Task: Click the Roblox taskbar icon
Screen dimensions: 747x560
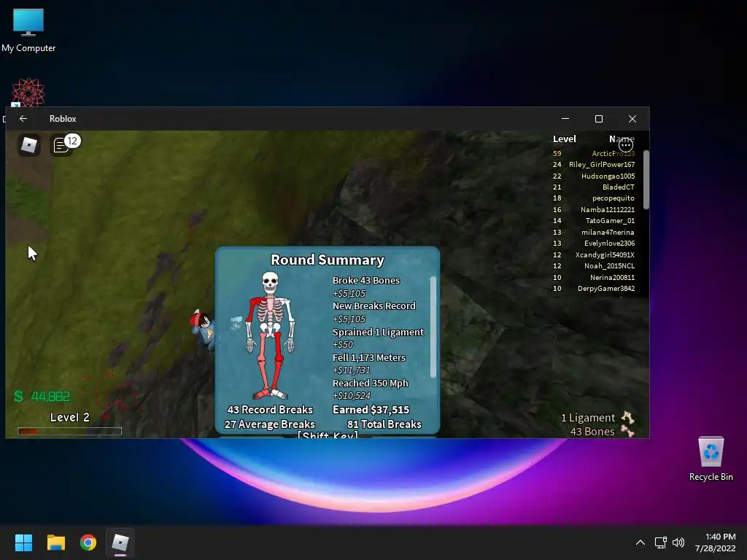Action: pos(120,542)
